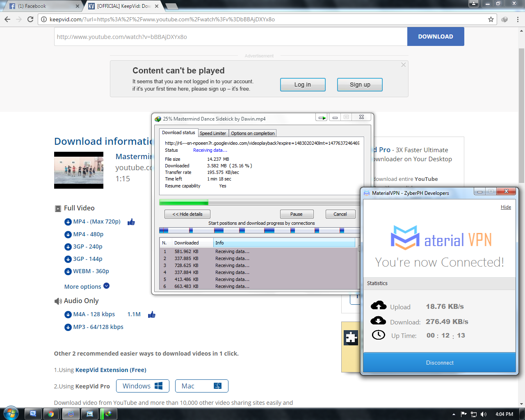Image resolution: width=525 pixels, height=420 pixels.
Task: Open the Options on completion tab
Action: [x=253, y=133]
